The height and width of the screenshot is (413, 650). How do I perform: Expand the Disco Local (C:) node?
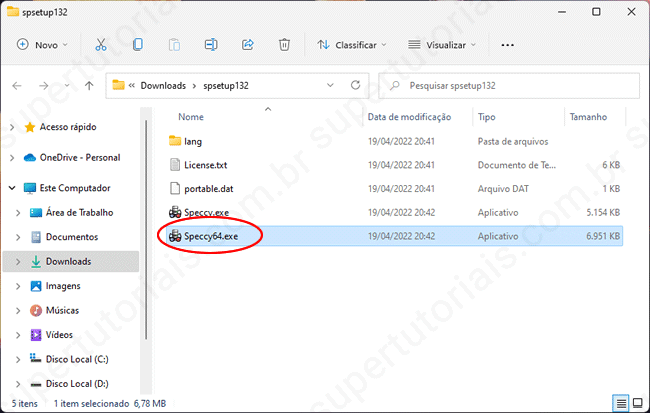coord(18,359)
